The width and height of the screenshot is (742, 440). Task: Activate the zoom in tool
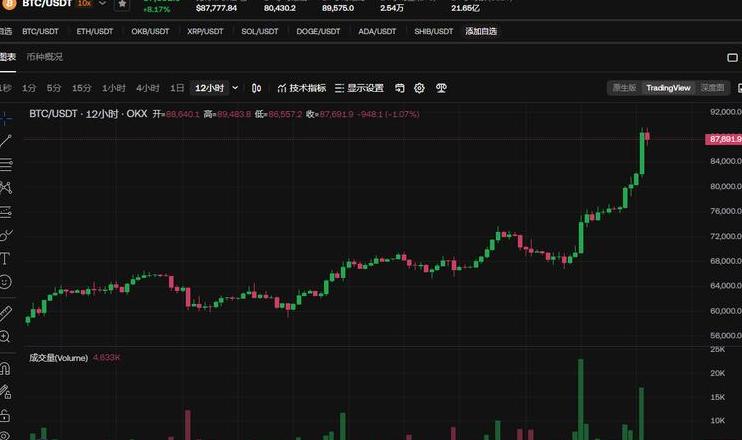click(x=5, y=336)
